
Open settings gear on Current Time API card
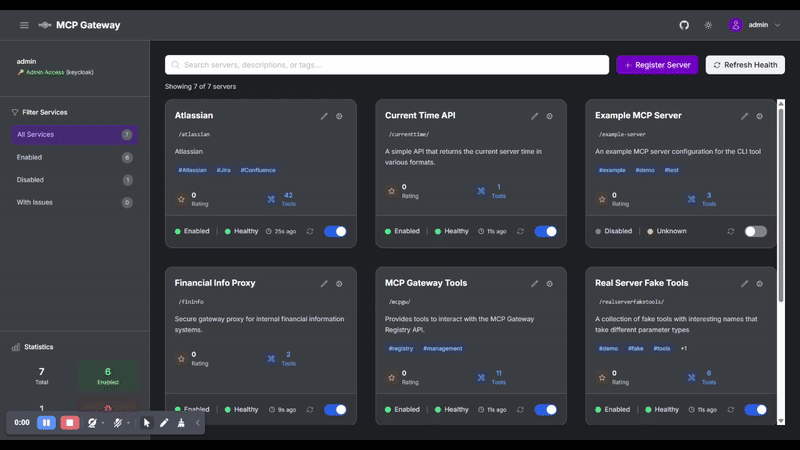[549, 116]
